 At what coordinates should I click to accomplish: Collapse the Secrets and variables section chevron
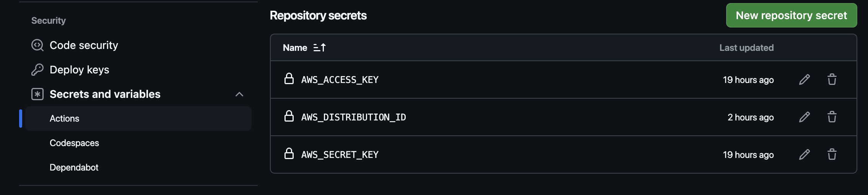coord(239,94)
